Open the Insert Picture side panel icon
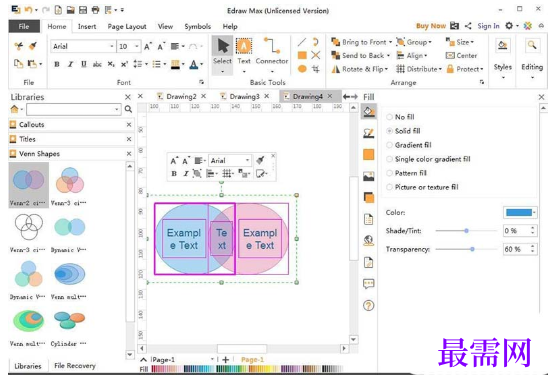 [x=368, y=176]
